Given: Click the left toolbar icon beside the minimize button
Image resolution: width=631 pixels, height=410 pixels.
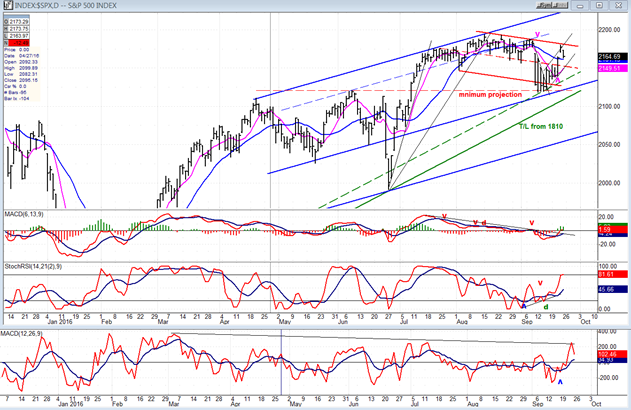Looking at the screenshot, I should [545, 5].
